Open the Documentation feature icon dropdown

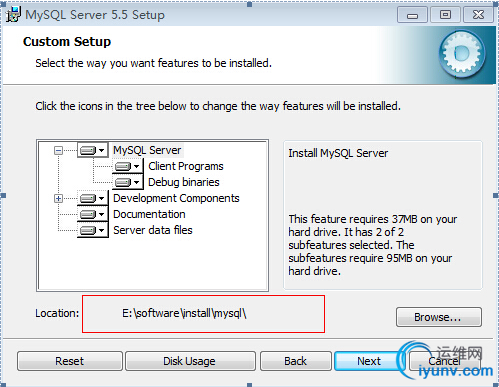[93, 214]
